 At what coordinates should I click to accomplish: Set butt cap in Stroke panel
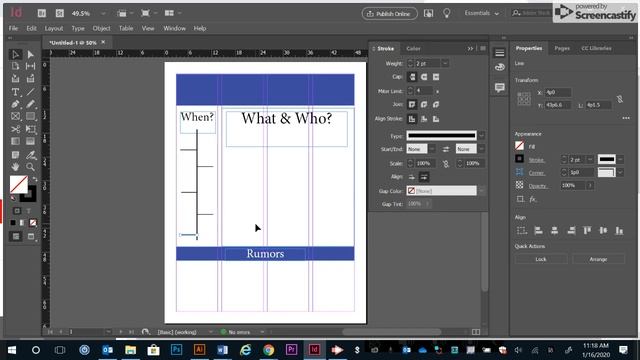(412, 77)
